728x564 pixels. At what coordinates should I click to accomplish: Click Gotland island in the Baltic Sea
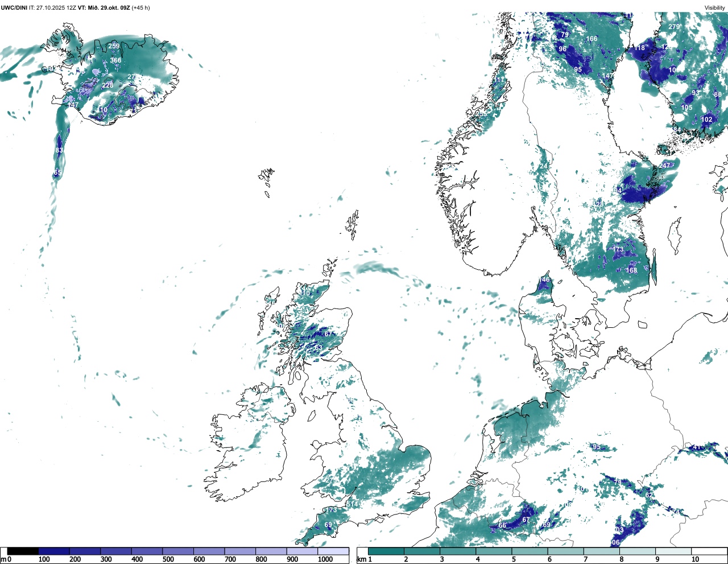click(x=675, y=236)
